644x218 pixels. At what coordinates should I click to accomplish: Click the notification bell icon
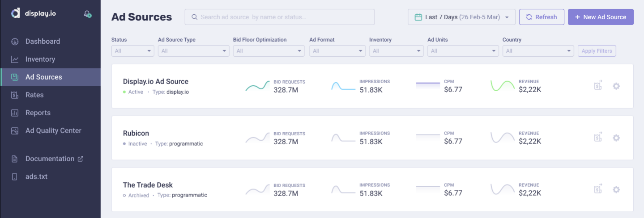tap(88, 14)
